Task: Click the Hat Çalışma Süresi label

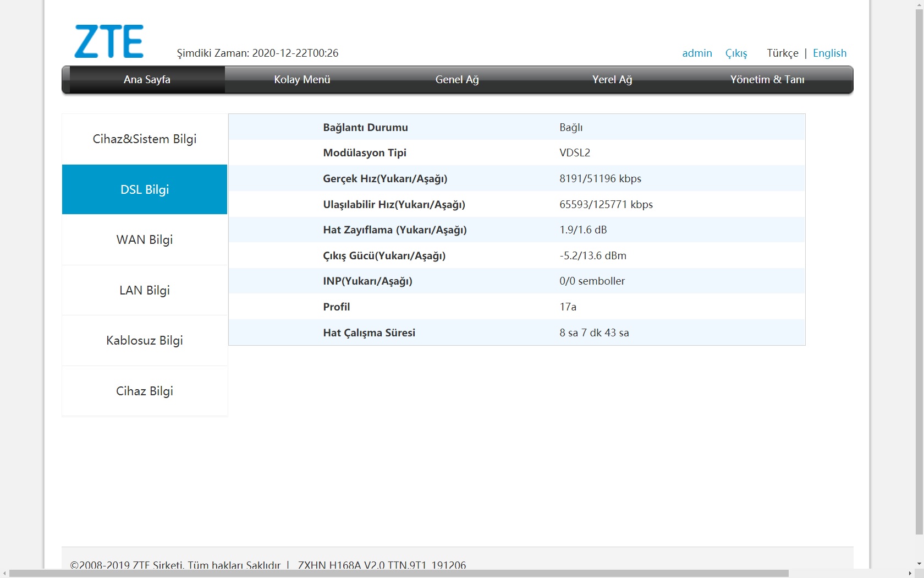Action: 369,332
